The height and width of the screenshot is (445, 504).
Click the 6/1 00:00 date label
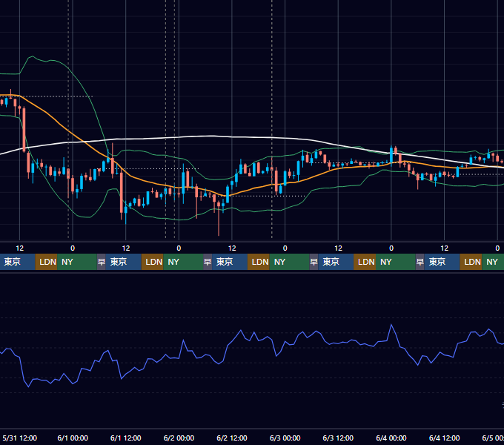click(73, 438)
